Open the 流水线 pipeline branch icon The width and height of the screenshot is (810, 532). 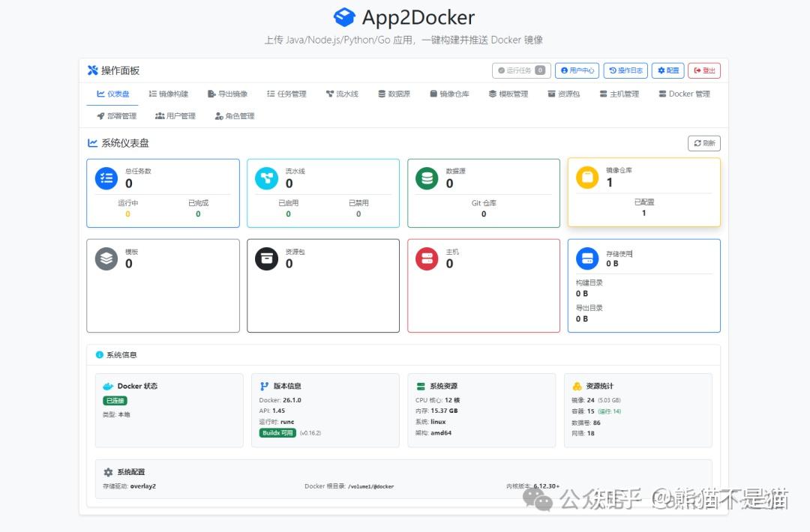click(x=330, y=93)
